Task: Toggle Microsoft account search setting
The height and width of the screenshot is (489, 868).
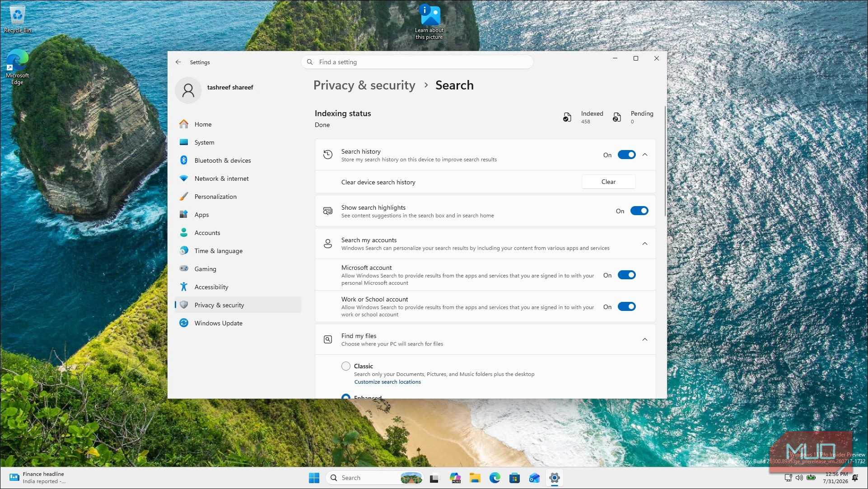Action: click(627, 275)
